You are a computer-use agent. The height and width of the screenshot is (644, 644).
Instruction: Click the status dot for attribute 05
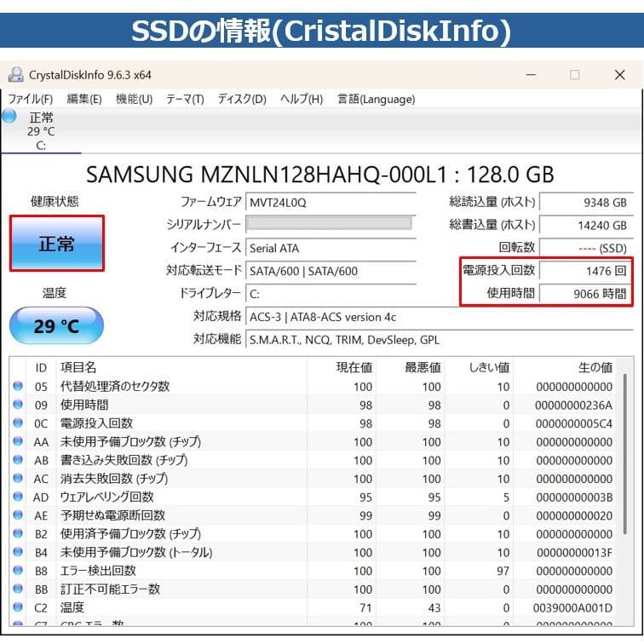point(18,386)
